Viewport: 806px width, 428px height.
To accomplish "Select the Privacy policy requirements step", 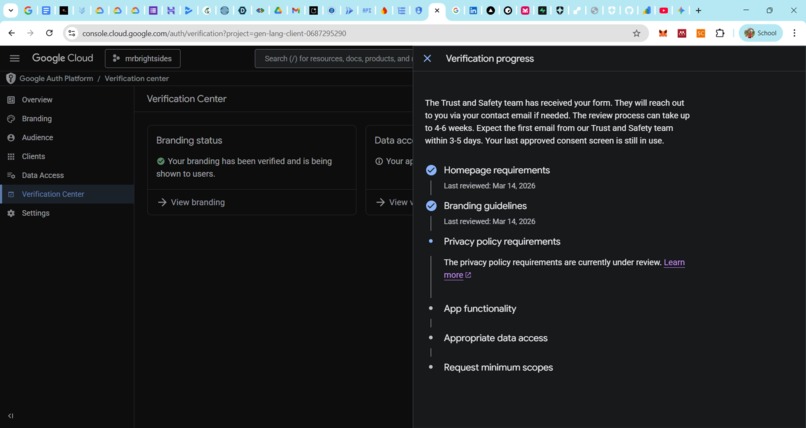I will click(x=502, y=241).
